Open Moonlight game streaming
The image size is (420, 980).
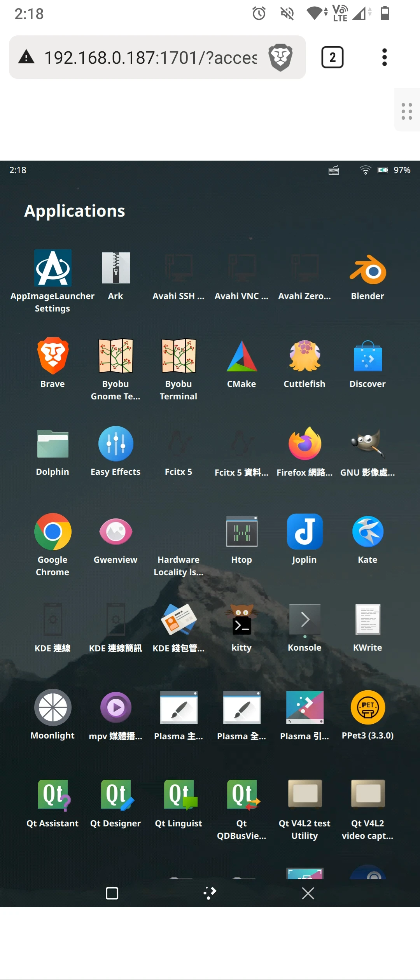tap(52, 715)
